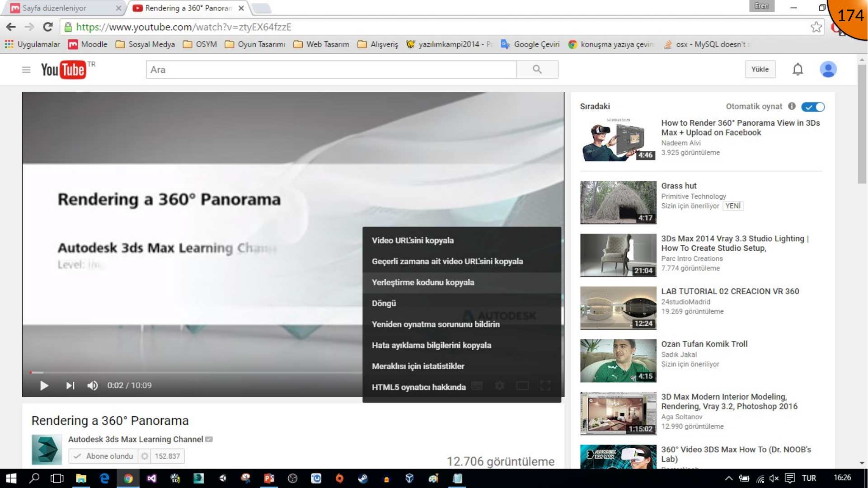The image size is (868, 488).
Task: Open LAB TUTORIAL 02 CREACION VR 360 video
Action: point(730,291)
